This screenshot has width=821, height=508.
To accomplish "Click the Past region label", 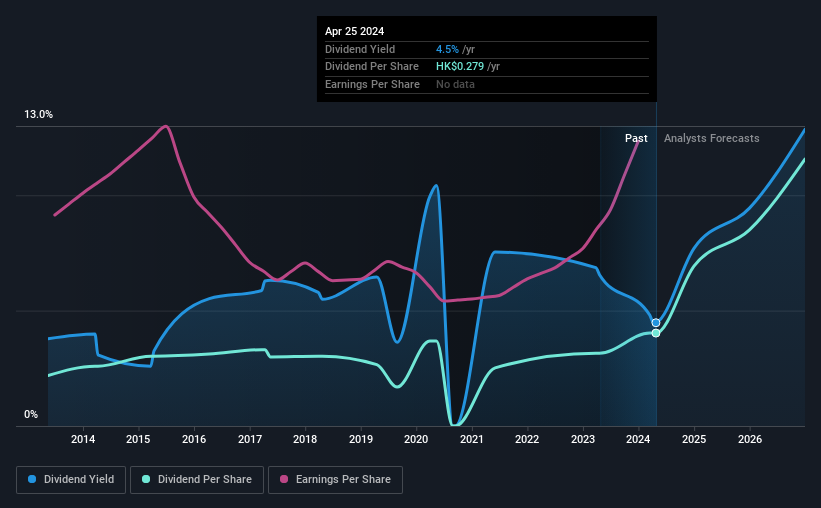I will [636, 138].
